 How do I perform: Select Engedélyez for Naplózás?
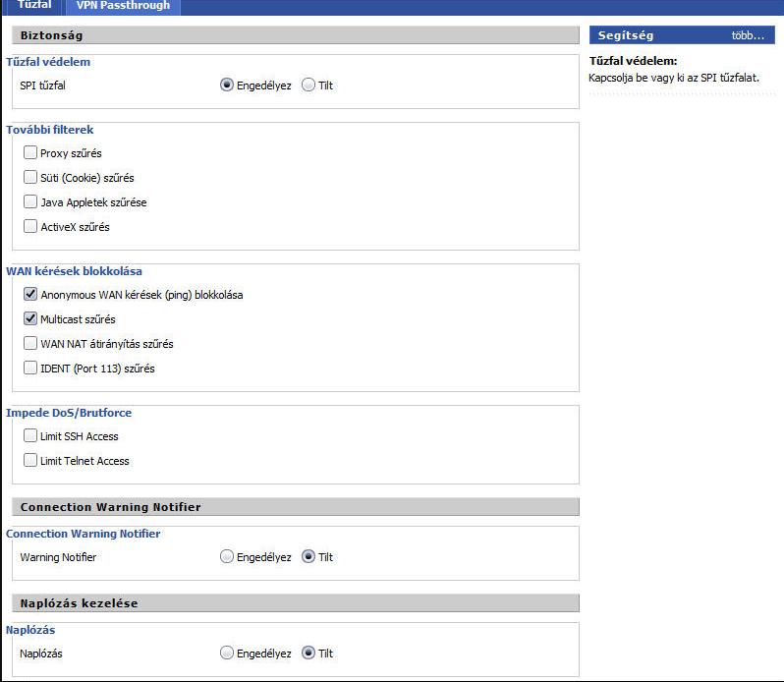[x=227, y=653]
